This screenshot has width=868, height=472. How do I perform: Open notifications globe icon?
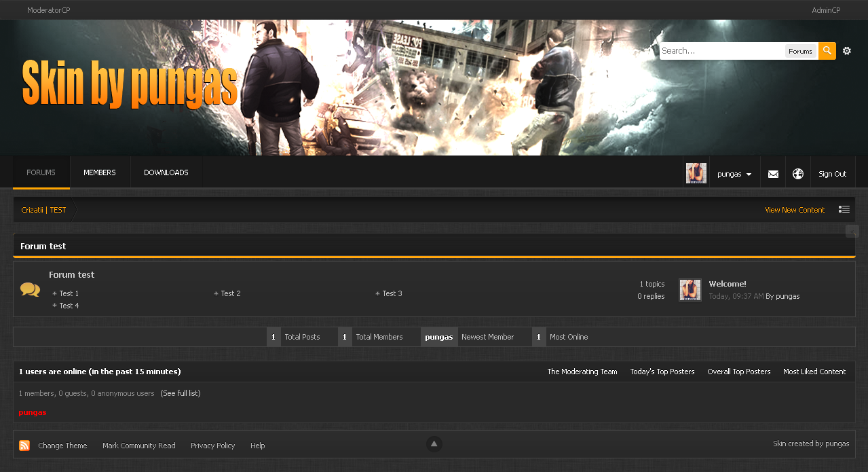coord(798,174)
